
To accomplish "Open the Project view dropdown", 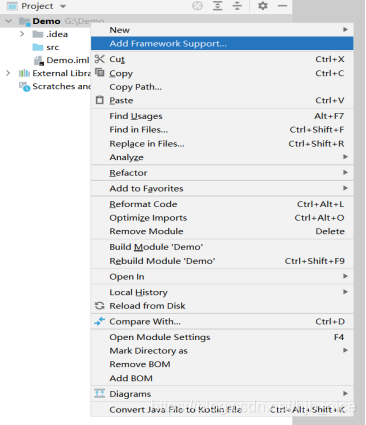I will click(x=63, y=6).
